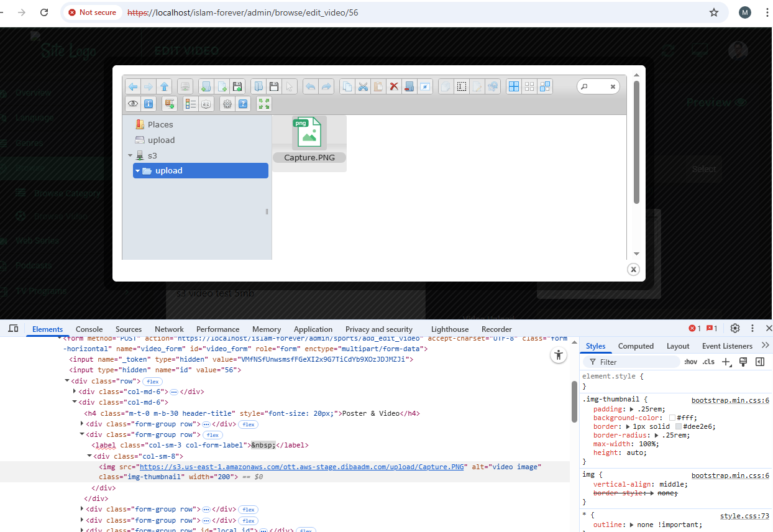Enter fullscreen with the green arrows icon
This screenshot has height=532, width=773.
coord(264,104)
